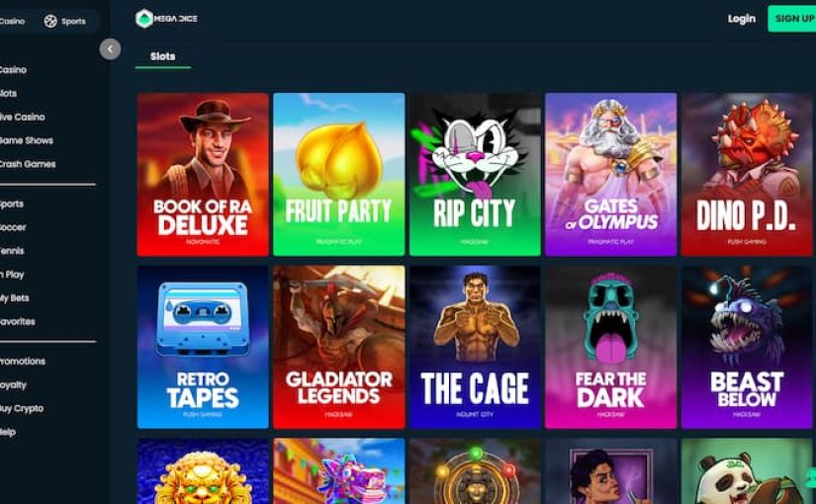Collapse the sidebar with the chevron button
This screenshot has height=504, width=816.
(x=110, y=48)
